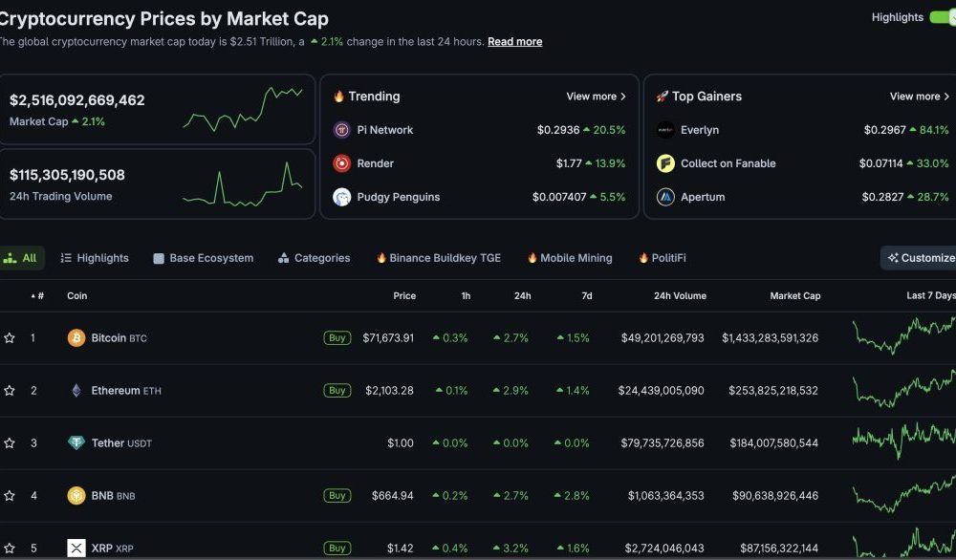Sort the table by 24h Volume
Viewport: 956px width, 560px height.
click(x=680, y=296)
